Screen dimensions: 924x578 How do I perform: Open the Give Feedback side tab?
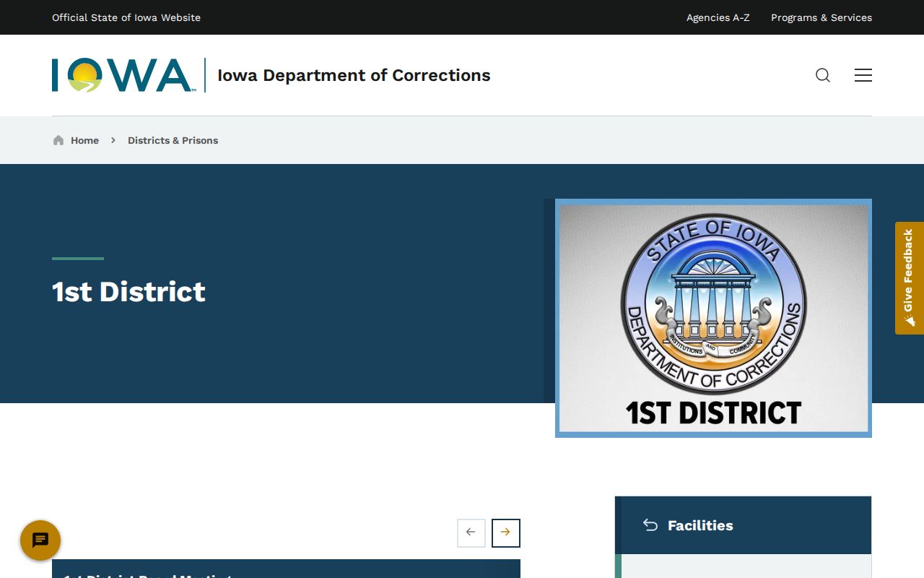click(x=910, y=278)
